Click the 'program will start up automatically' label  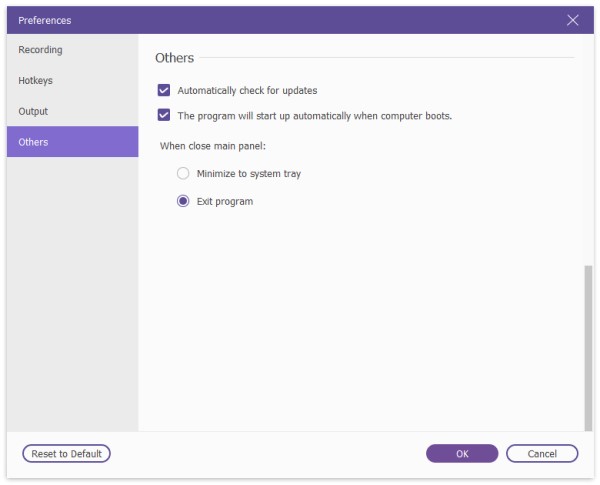(x=315, y=115)
